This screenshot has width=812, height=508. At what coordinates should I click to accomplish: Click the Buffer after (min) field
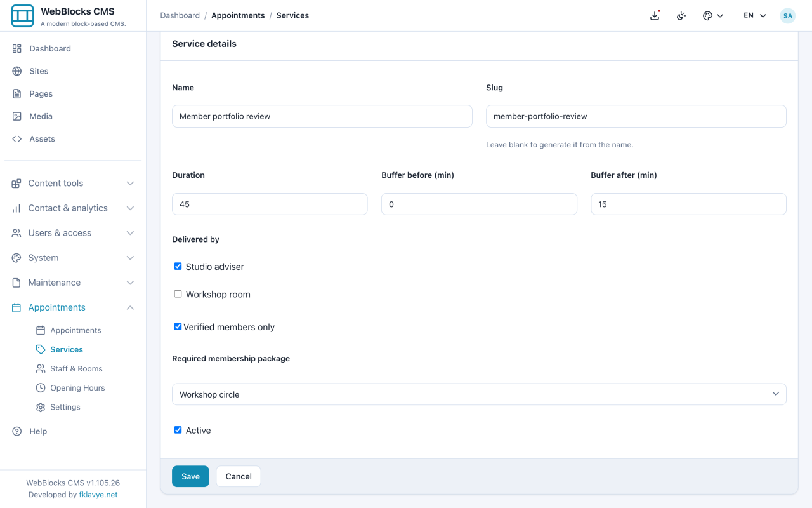point(688,204)
